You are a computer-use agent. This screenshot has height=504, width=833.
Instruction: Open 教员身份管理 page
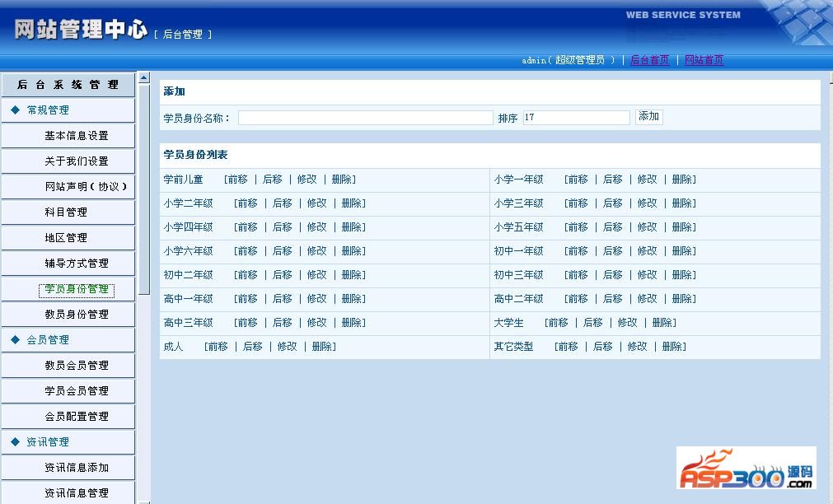coord(77,314)
